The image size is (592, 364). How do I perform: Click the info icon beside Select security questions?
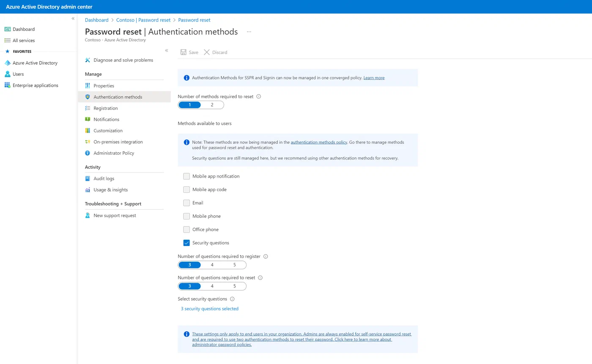(232, 299)
